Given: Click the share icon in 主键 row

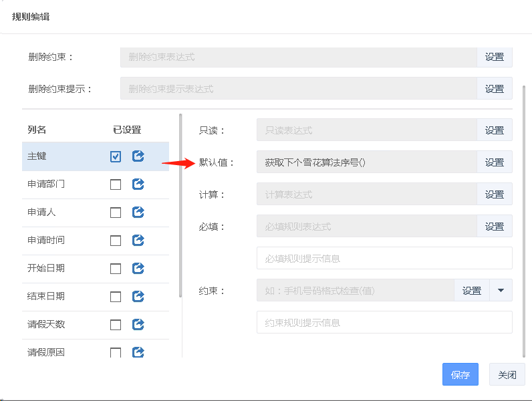Looking at the screenshot, I should 138,156.
